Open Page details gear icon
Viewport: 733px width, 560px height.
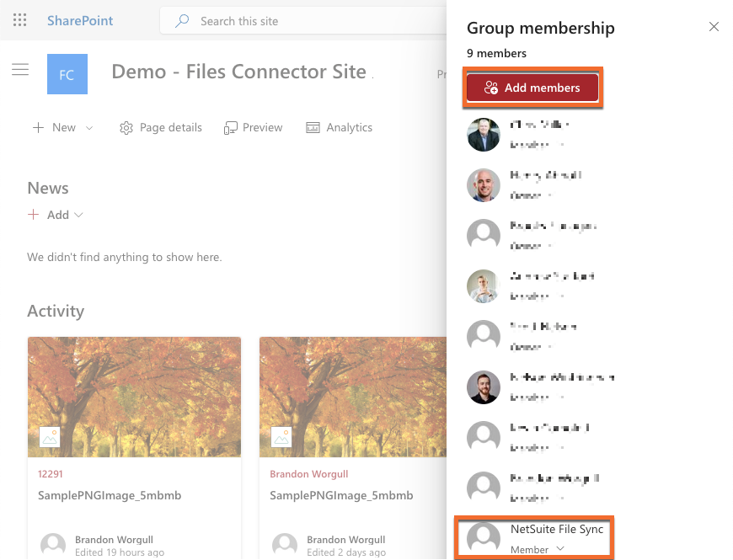126,128
